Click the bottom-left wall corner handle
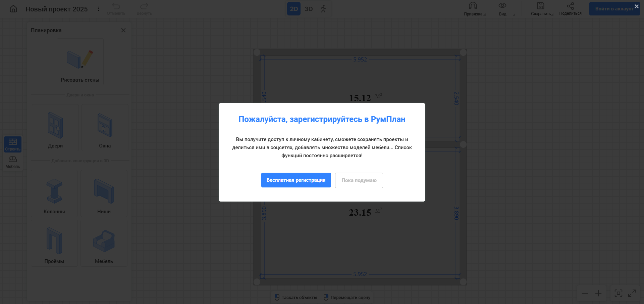This screenshot has width=644, height=304. point(257,282)
